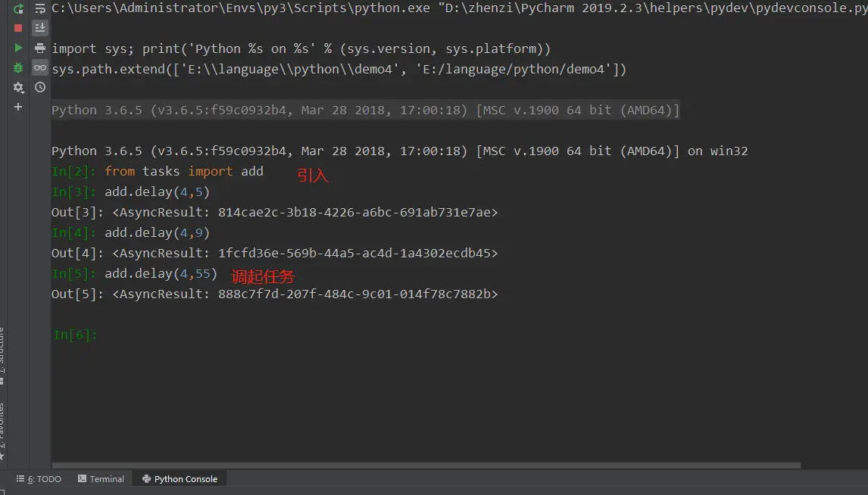Add a new console with plus icon

[18, 107]
